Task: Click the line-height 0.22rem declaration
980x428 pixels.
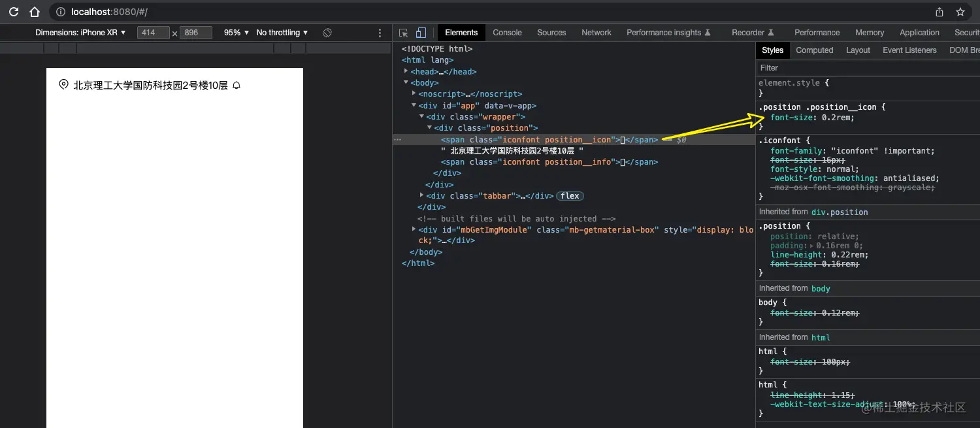Action: tap(819, 255)
